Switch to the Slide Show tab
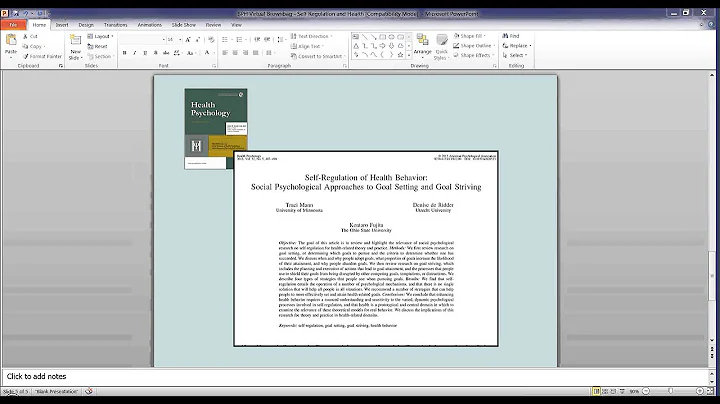The image size is (720, 404). (x=184, y=25)
